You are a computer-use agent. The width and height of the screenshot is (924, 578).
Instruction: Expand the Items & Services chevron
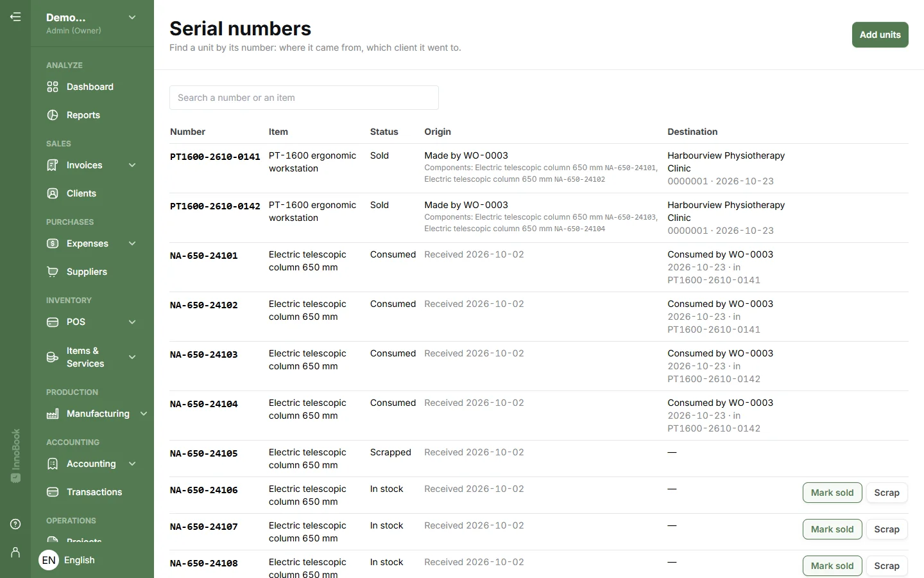pos(132,357)
